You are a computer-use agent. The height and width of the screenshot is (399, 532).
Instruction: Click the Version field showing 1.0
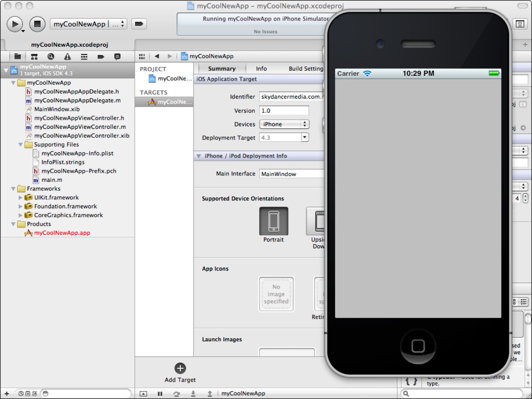point(284,110)
